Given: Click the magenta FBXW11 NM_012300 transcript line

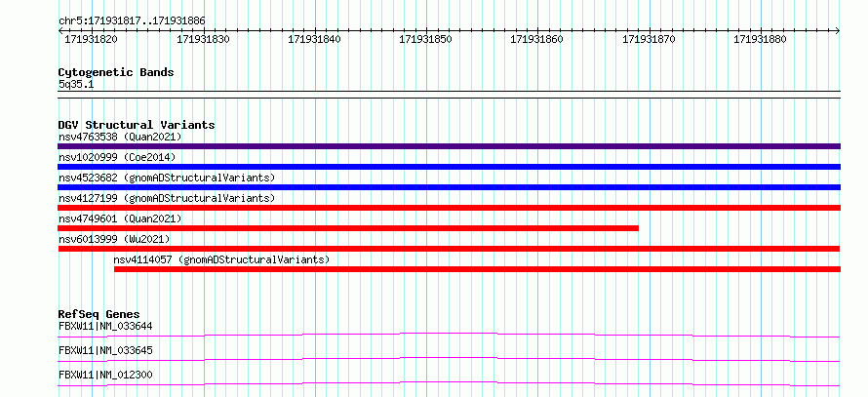Looking at the screenshot, I should pos(449,383).
